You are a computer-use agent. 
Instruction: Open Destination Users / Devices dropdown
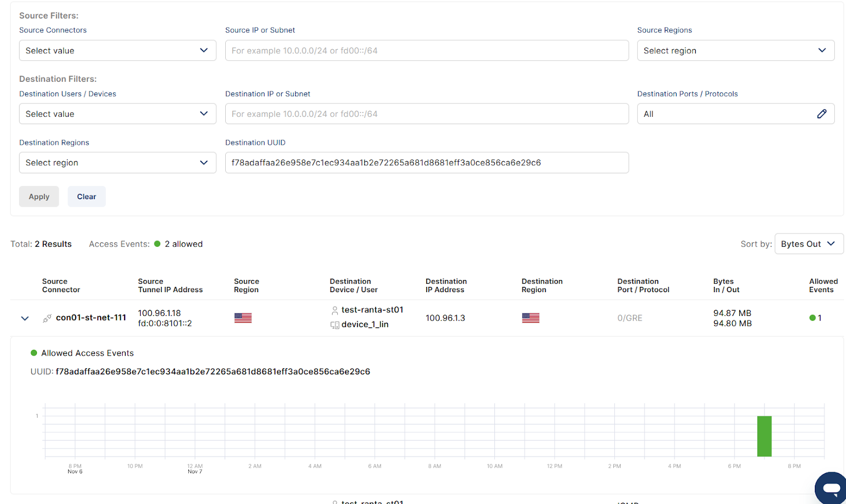[117, 114]
